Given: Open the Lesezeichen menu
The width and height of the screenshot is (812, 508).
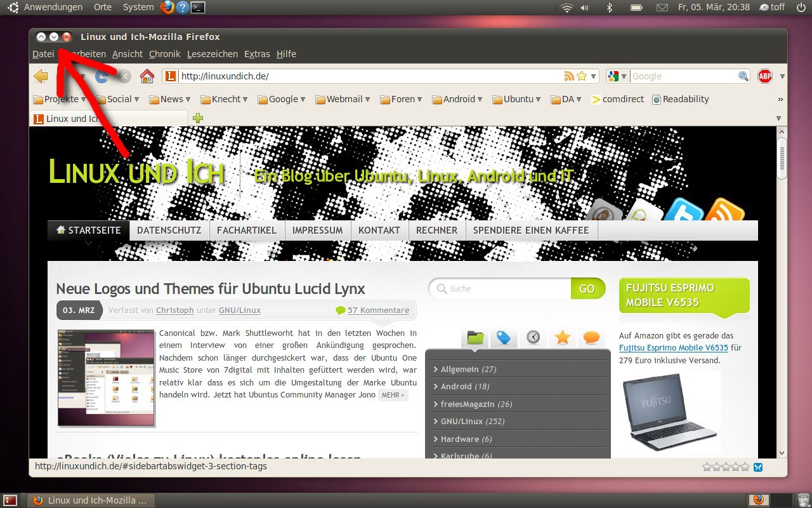Looking at the screenshot, I should (x=213, y=54).
